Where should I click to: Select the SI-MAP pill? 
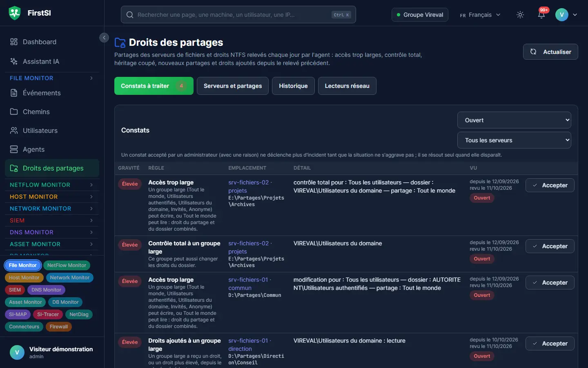coord(18,314)
